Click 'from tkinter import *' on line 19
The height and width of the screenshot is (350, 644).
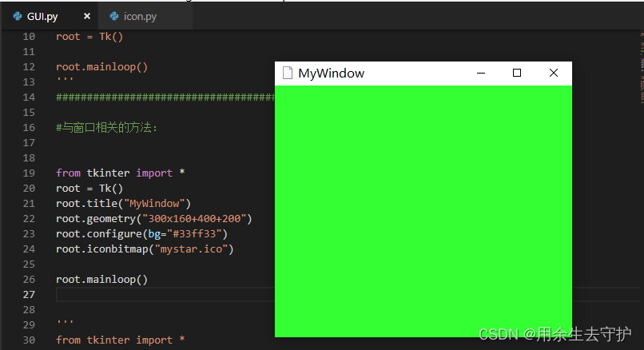pos(121,173)
